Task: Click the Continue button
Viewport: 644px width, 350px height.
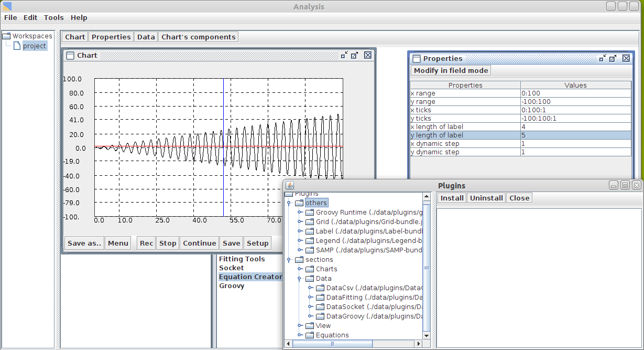Action: click(x=200, y=243)
